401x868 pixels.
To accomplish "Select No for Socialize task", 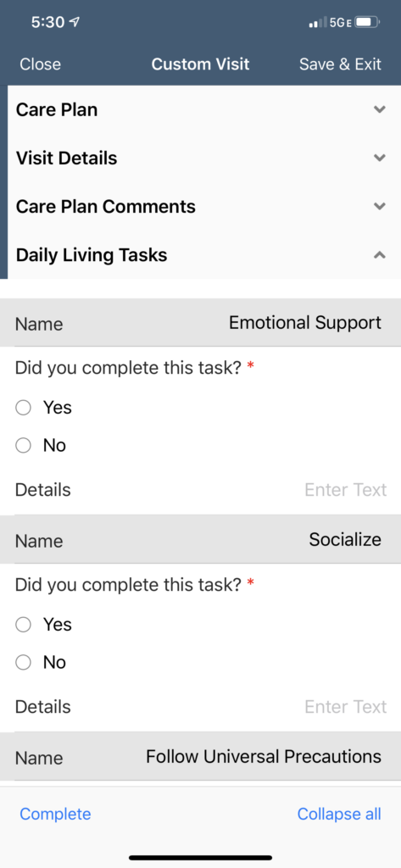I will pos(23,663).
